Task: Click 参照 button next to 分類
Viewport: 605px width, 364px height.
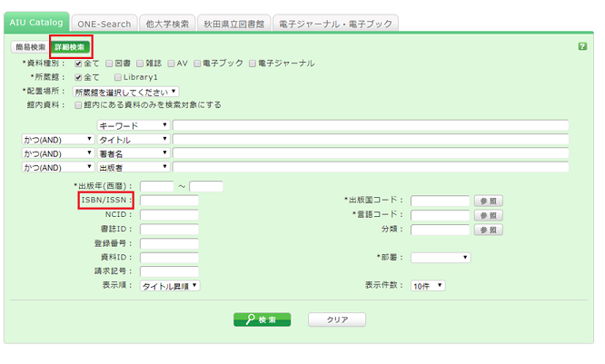Action: pos(489,230)
